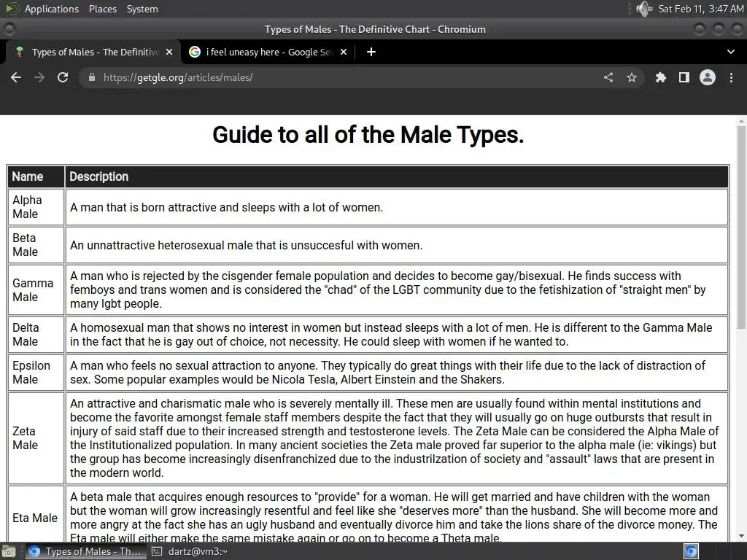Click the 'Beta Male' cell
Image resolution: width=747 pixels, height=560 pixels.
(x=36, y=245)
